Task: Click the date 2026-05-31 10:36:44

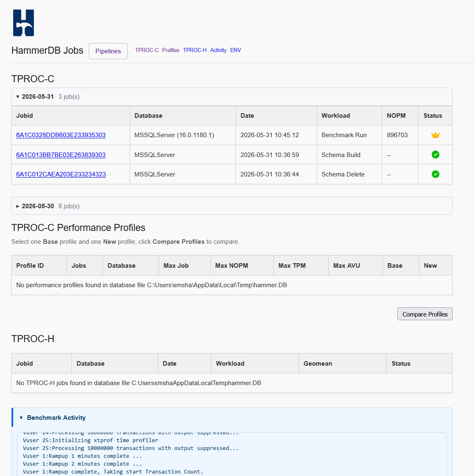Action: point(270,174)
